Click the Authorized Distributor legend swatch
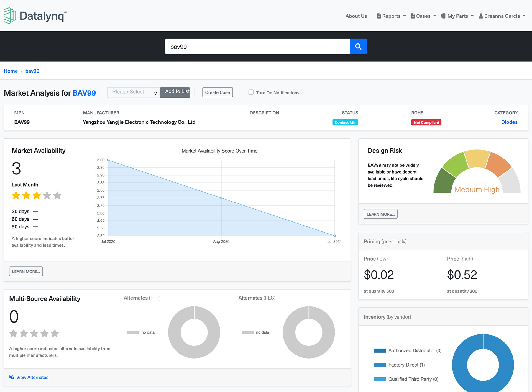Screen dimensions: 532x392 point(380,350)
